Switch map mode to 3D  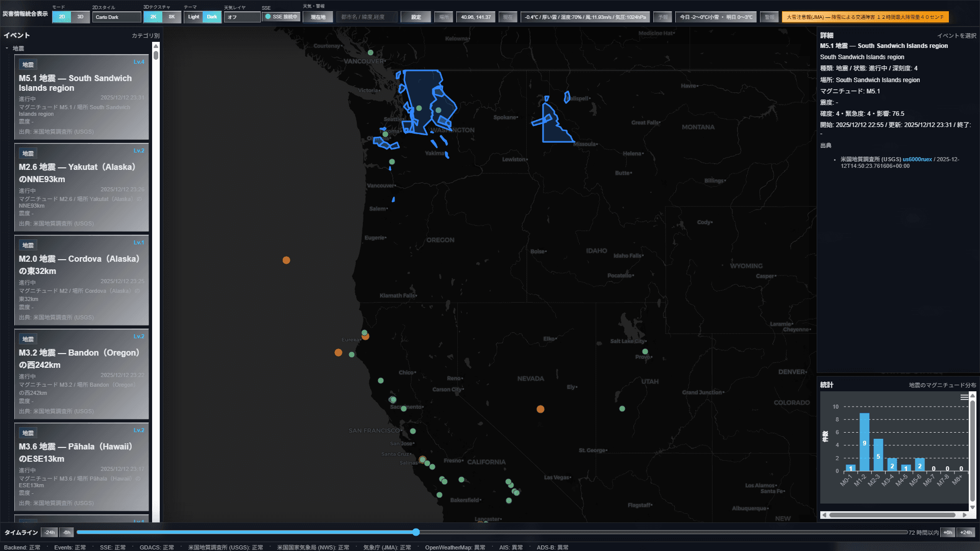80,17
